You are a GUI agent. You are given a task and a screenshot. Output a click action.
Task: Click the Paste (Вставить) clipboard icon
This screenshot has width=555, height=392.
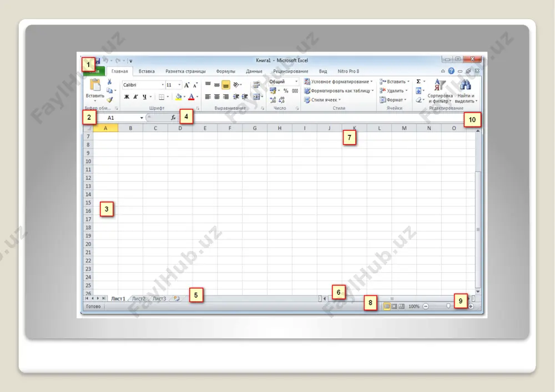click(x=95, y=85)
